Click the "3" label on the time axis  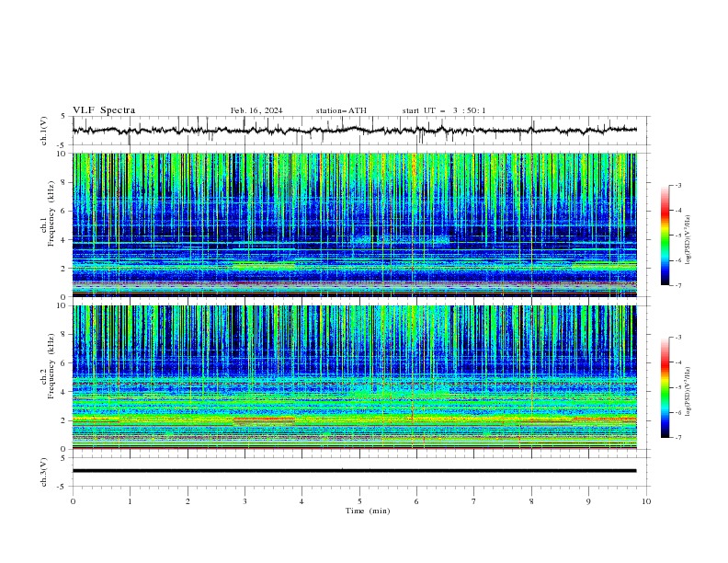[x=245, y=501]
